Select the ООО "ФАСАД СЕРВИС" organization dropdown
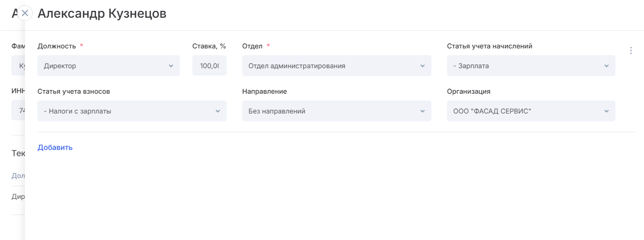This screenshot has width=644, height=240. pos(525,111)
